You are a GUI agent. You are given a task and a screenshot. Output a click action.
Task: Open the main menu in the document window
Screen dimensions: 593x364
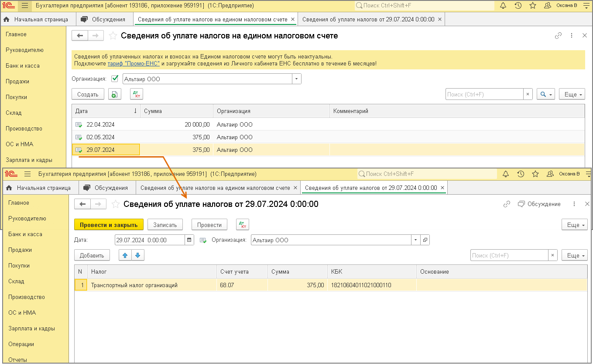27,174
